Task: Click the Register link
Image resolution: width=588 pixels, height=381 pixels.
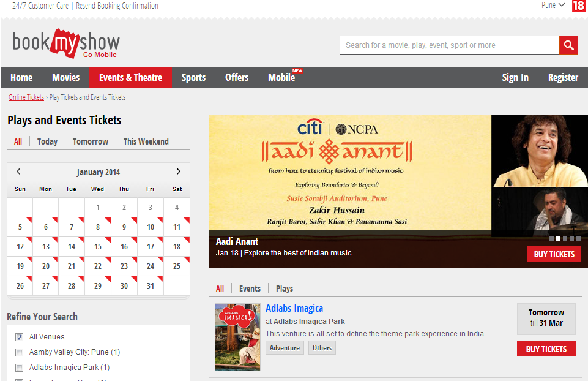Action: [563, 77]
